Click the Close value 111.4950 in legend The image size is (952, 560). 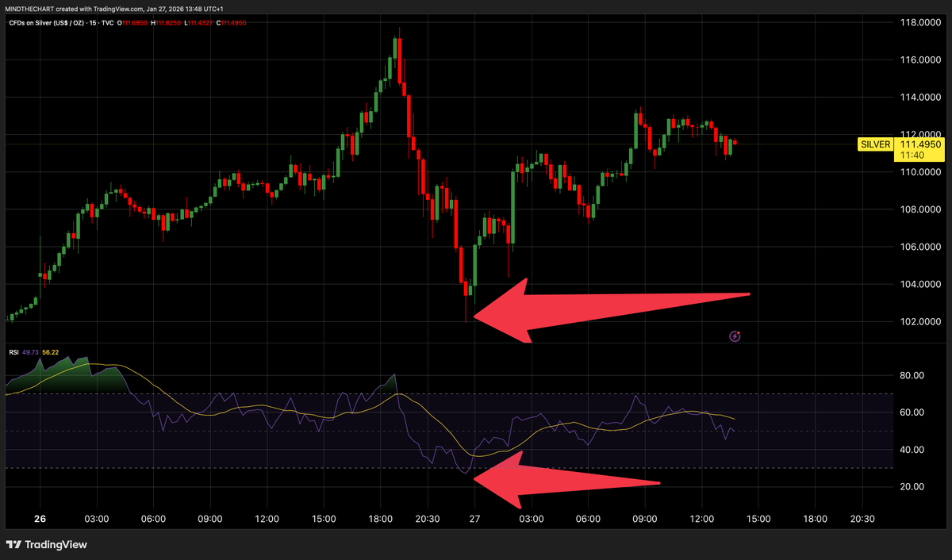(x=230, y=23)
